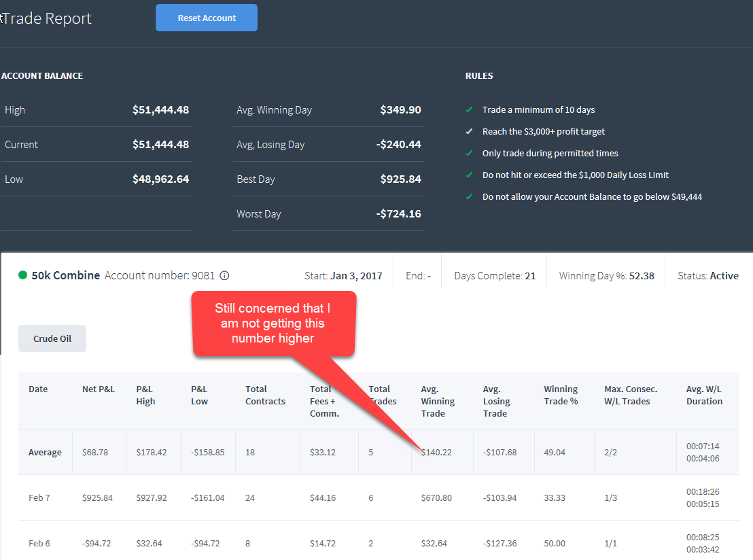
Task: Click checkmark beside $3,000+ profit target
Action: click(469, 131)
